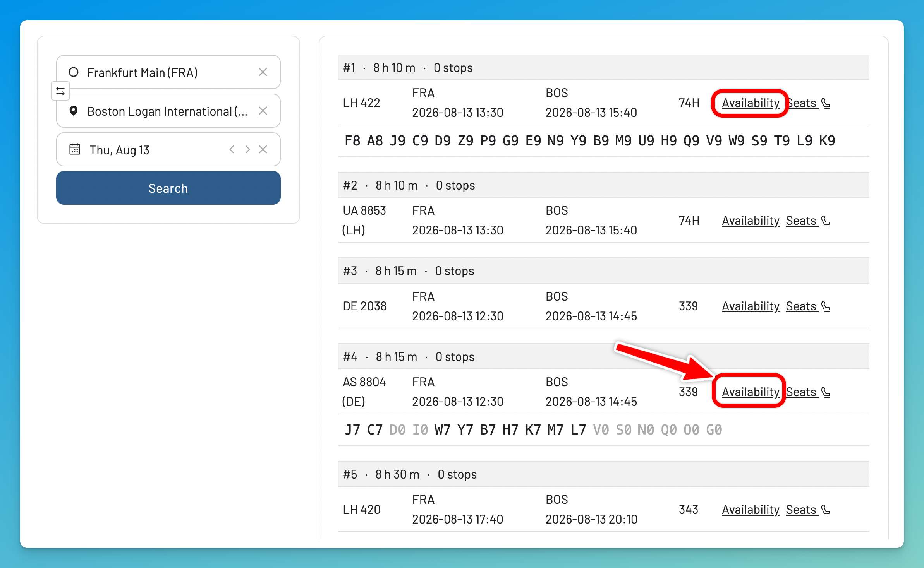Click flight number 'DE 2038'
This screenshot has width=924, height=568.
tap(365, 306)
